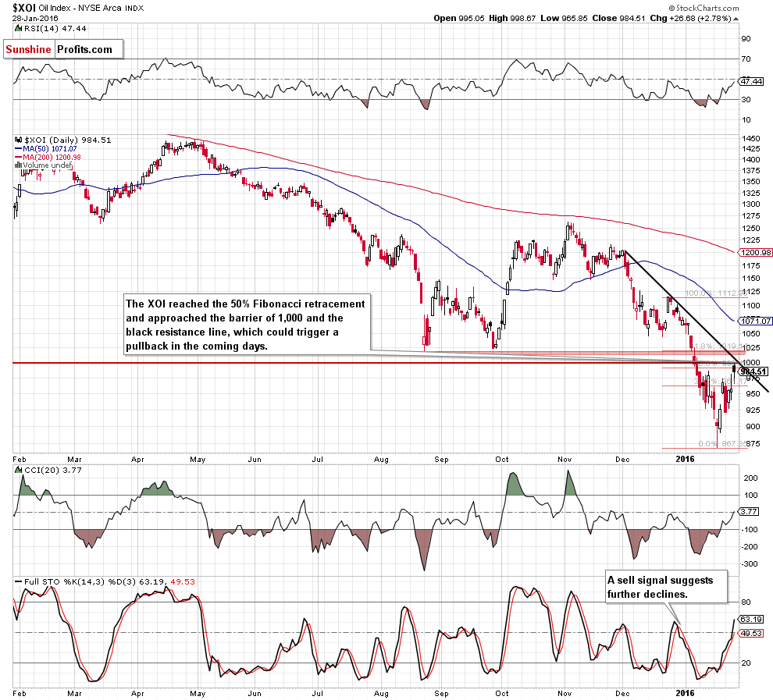This screenshot has height=700, width=773.
Task: Click the StockCharts.com copyright text
Action: point(704,8)
